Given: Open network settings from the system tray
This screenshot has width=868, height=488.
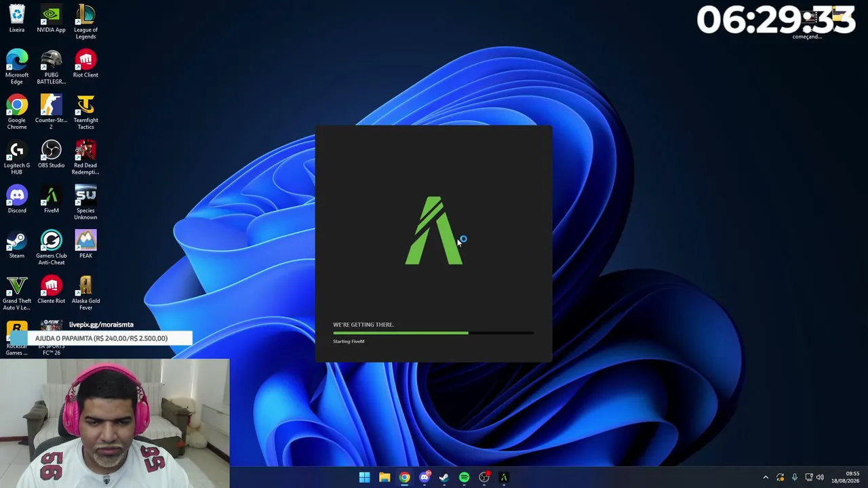Looking at the screenshot, I should [808, 477].
